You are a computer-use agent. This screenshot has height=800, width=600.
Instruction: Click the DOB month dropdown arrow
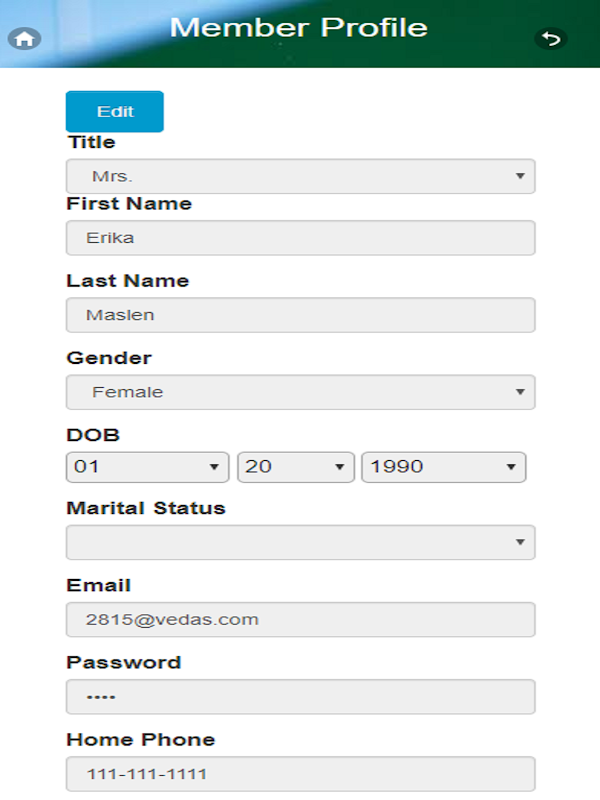coord(213,466)
